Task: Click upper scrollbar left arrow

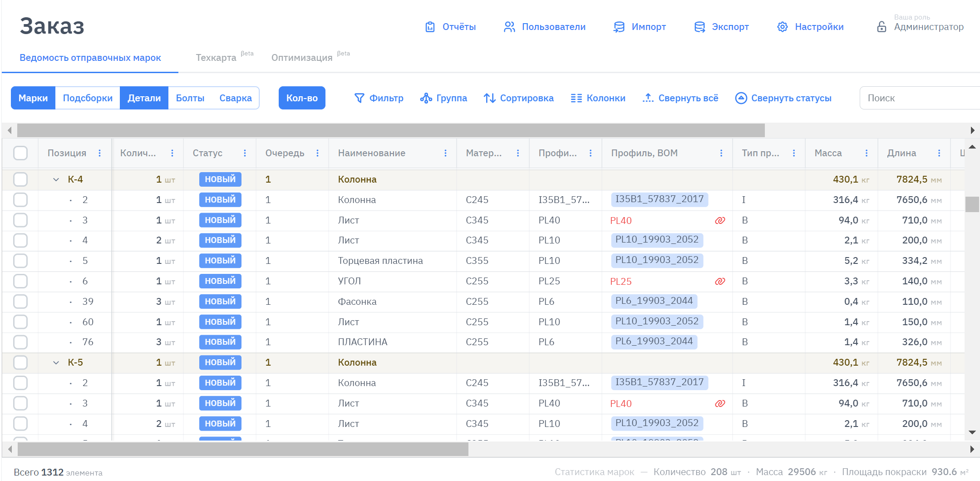Action: 10,130
